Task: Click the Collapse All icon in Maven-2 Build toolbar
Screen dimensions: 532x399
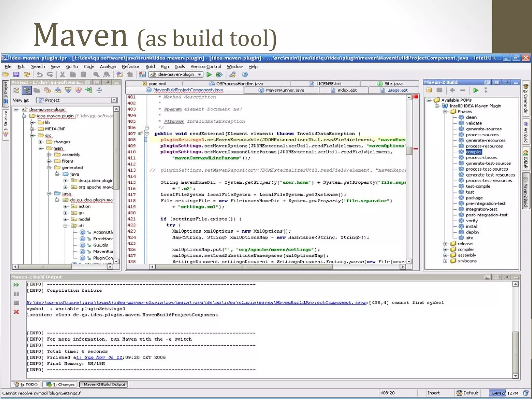Action: [x=439, y=90]
